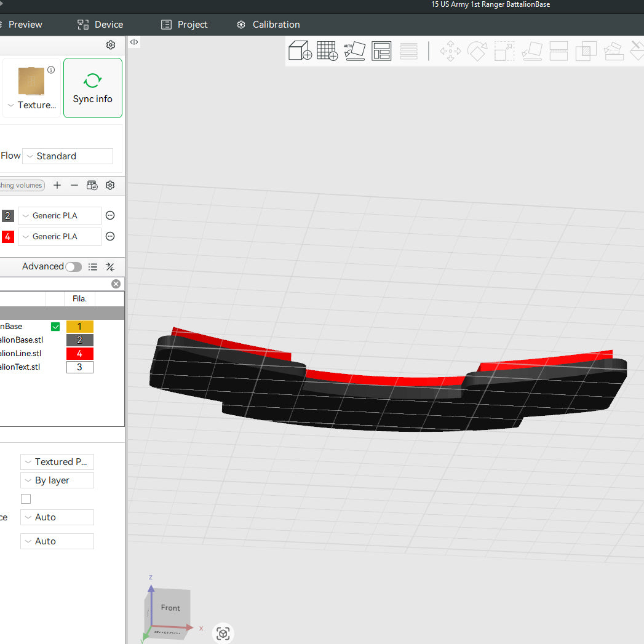Select the Lay on face tool
The height and width of the screenshot is (644, 644).
(531, 51)
